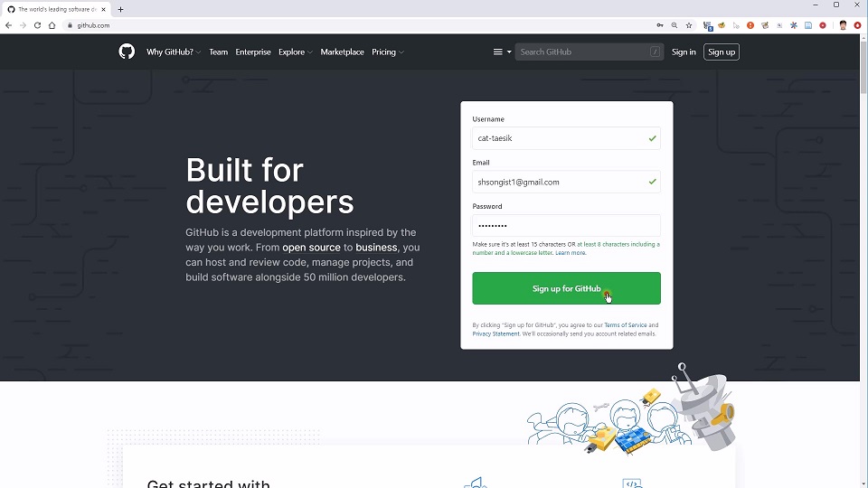Open the Pricing dropdown
This screenshot has height=488, width=868.
(387, 52)
